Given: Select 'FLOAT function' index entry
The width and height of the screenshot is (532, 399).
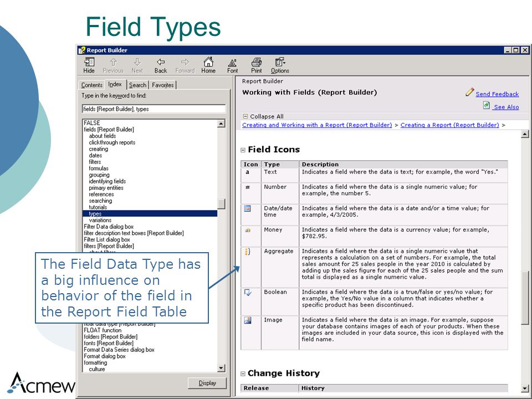Looking at the screenshot, I should [x=103, y=330].
